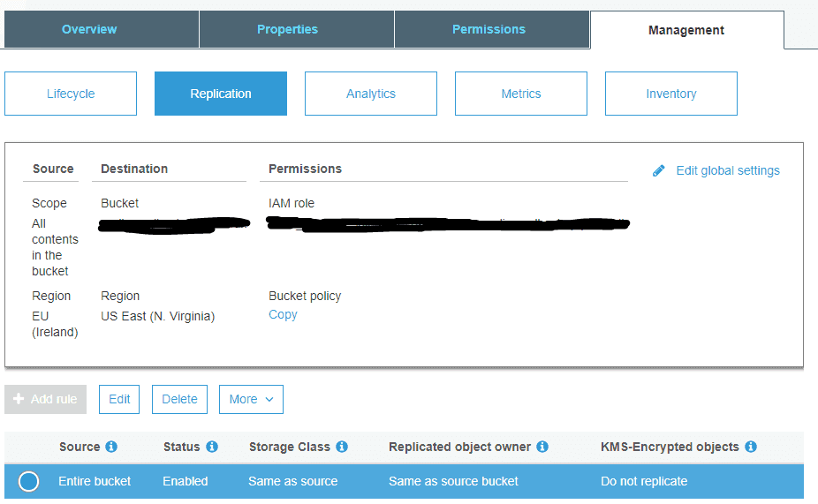Screen dimensions: 818x504
Task: Click the plus icon on Add rule
Action: pyautogui.click(x=19, y=399)
